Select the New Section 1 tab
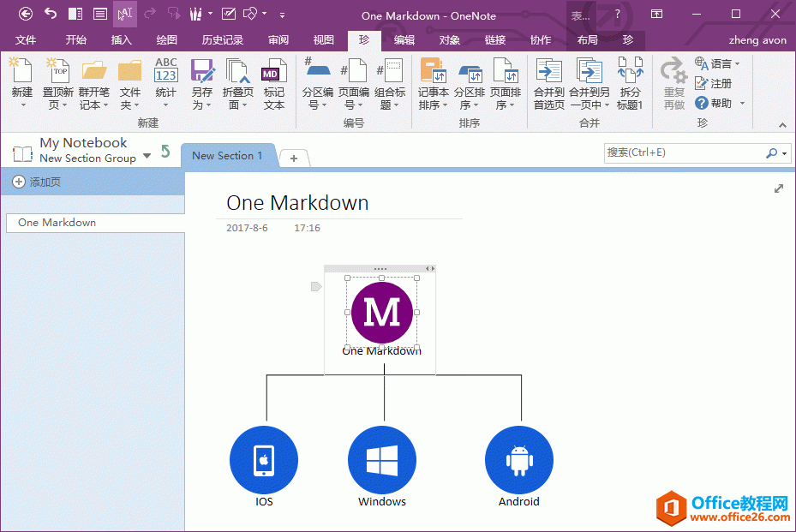Viewport: 796px width, 532px height. 227,156
